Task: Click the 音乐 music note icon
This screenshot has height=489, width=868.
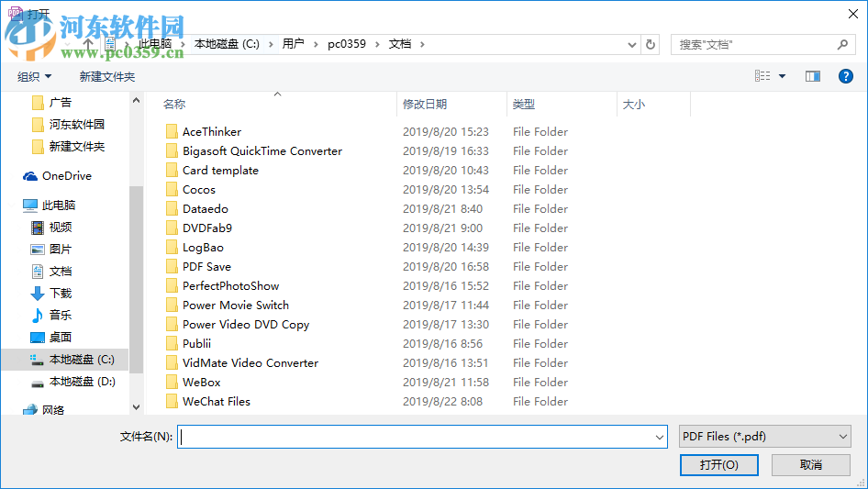Action: pos(38,315)
